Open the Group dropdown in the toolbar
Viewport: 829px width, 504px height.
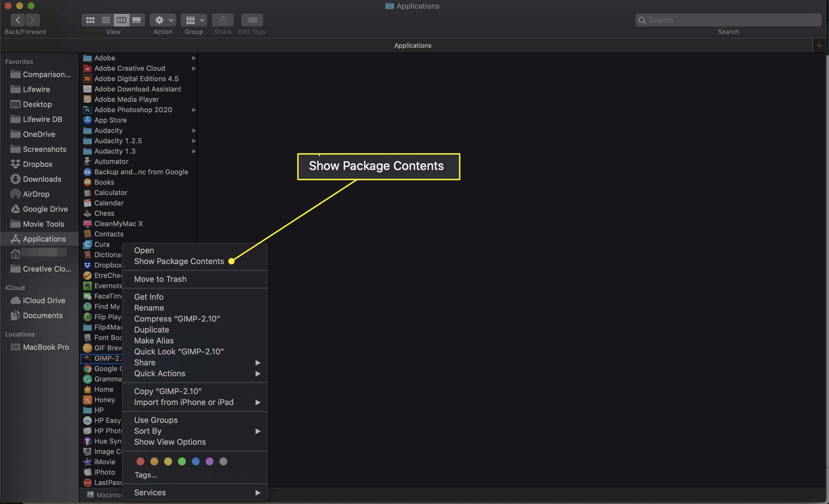click(x=194, y=20)
